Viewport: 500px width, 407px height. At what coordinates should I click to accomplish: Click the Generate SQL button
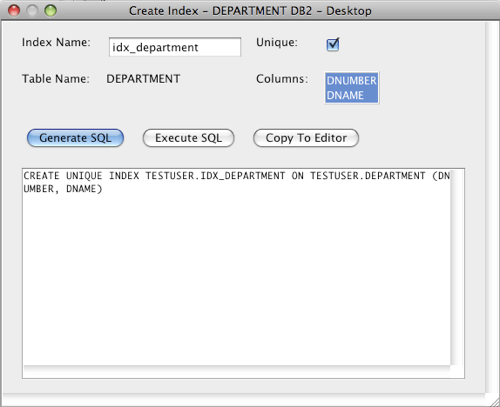[75, 138]
